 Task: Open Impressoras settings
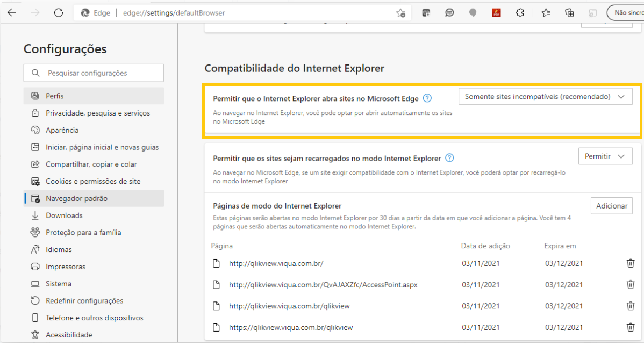click(94, 267)
